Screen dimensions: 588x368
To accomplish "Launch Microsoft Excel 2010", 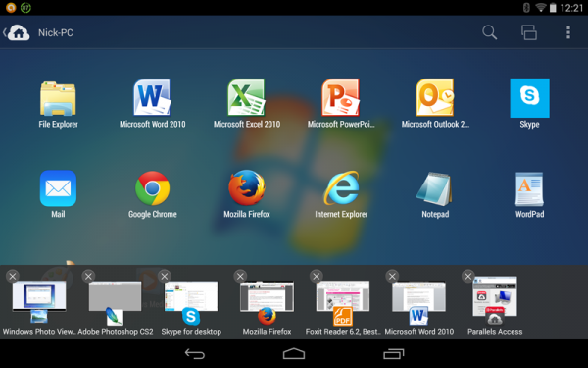I will tap(246, 98).
